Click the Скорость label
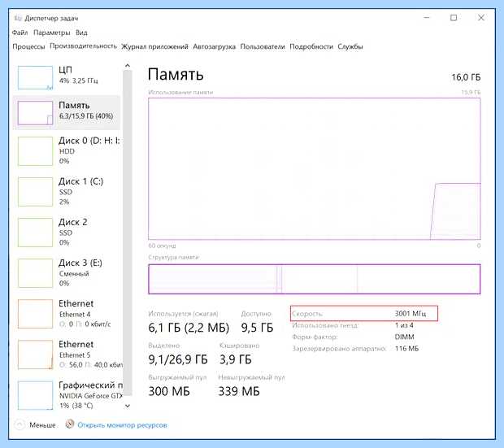The height and width of the screenshot is (448, 504). [x=307, y=314]
